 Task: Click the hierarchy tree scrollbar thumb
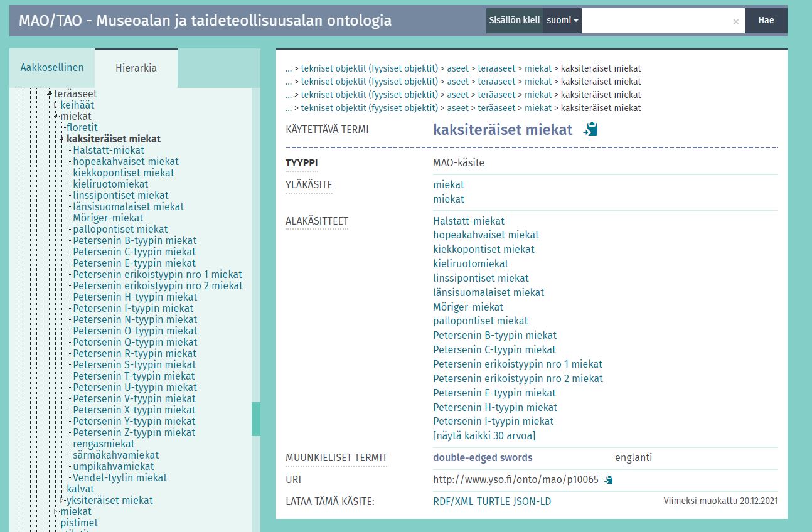point(256,419)
